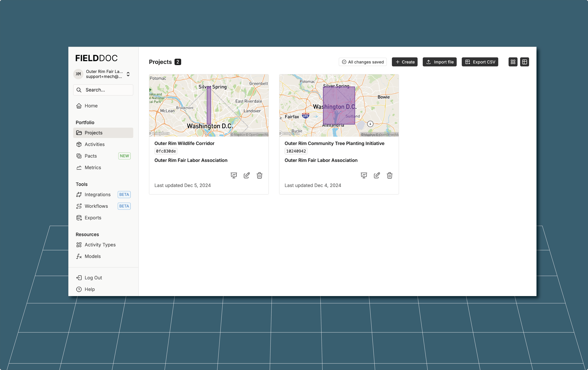The height and width of the screenshot is (370, 588).
Task: Click the All changes saved indicator
Action: 363,62
